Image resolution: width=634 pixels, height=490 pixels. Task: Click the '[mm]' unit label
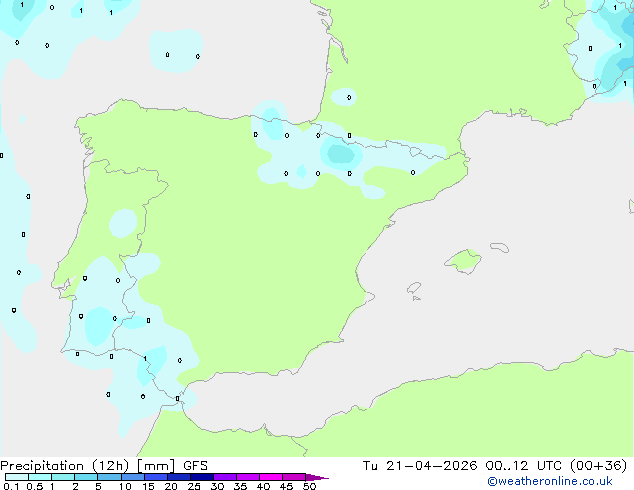click(x=156, y=466)
